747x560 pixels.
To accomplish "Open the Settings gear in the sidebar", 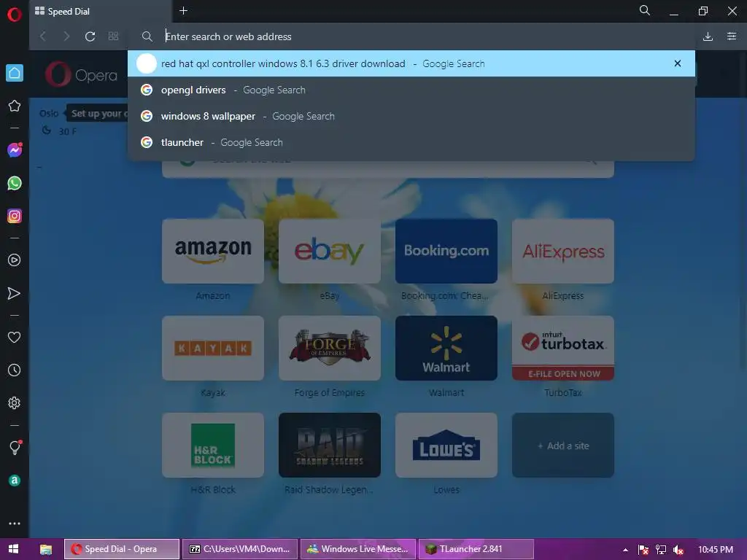I will click(15, 402).
